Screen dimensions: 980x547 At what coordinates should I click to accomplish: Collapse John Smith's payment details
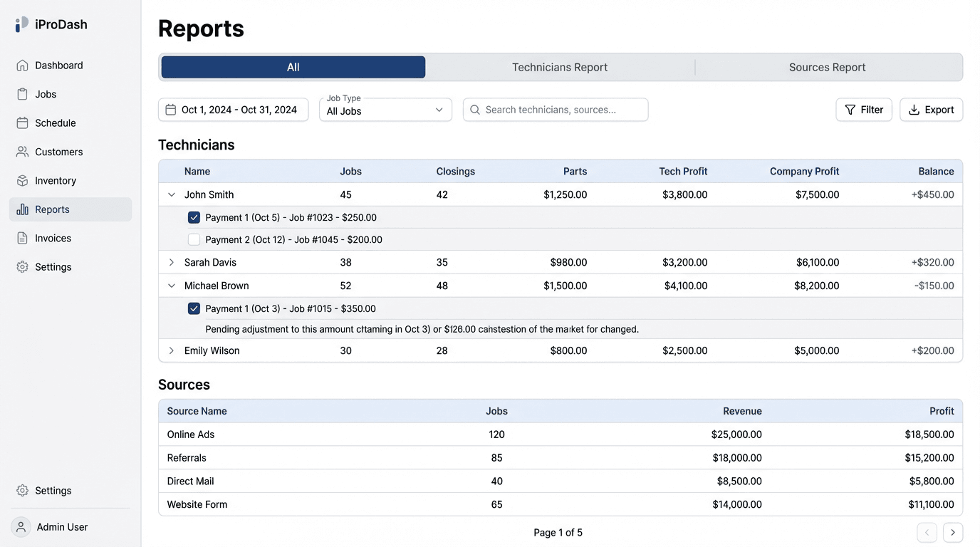[171, 194]
